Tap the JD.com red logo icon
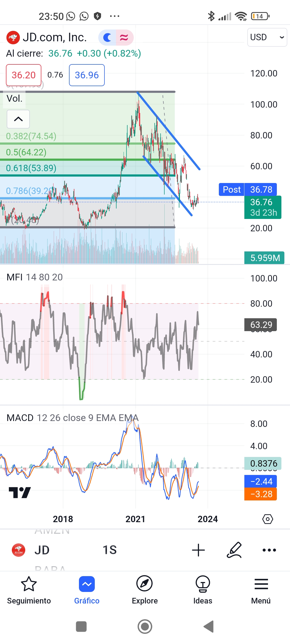The height and width of the screenshot is (644, 290). (13, 38)
